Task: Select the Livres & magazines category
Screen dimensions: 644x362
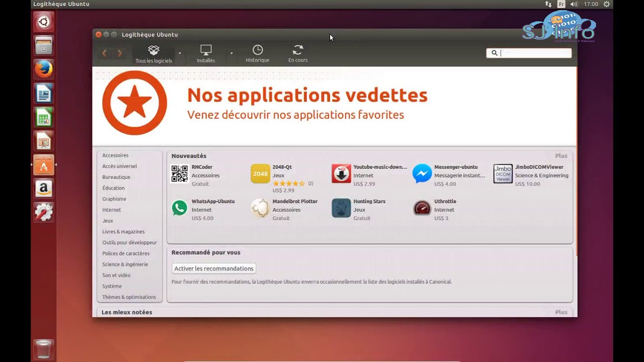Action: point(123,232)
